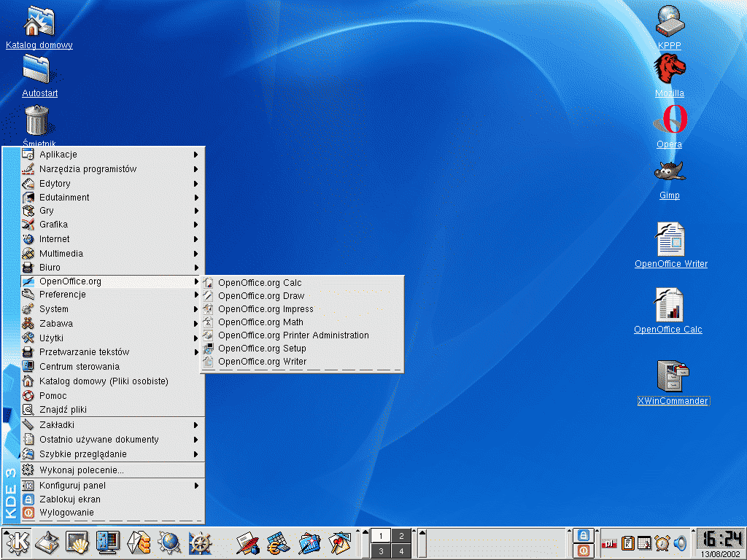747x560 pixels.
Task: Open Katalog domowy (Pliki osobiste) entry
Action: 112,381
